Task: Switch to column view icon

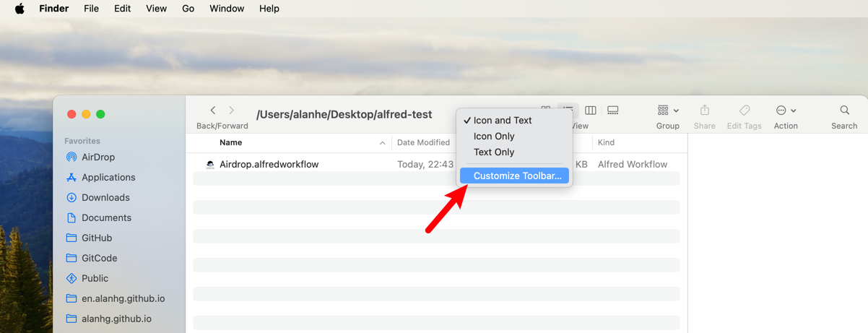Action: [x=591, y=111]
